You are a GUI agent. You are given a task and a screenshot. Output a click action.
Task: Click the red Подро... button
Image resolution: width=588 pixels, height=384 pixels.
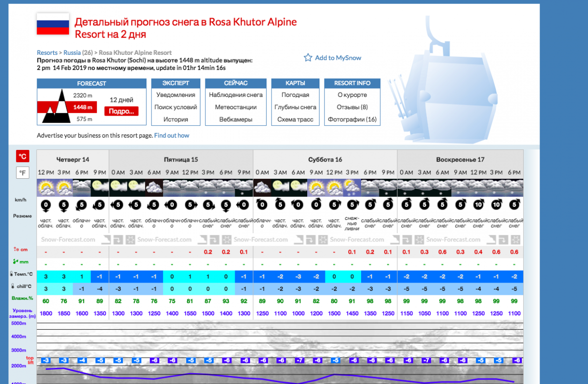[121, 111]
